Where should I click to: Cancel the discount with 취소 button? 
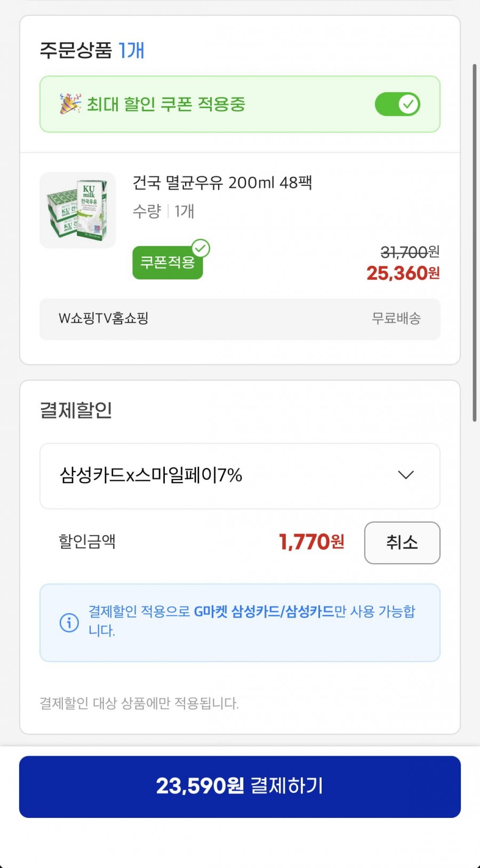tap(402, 542)
